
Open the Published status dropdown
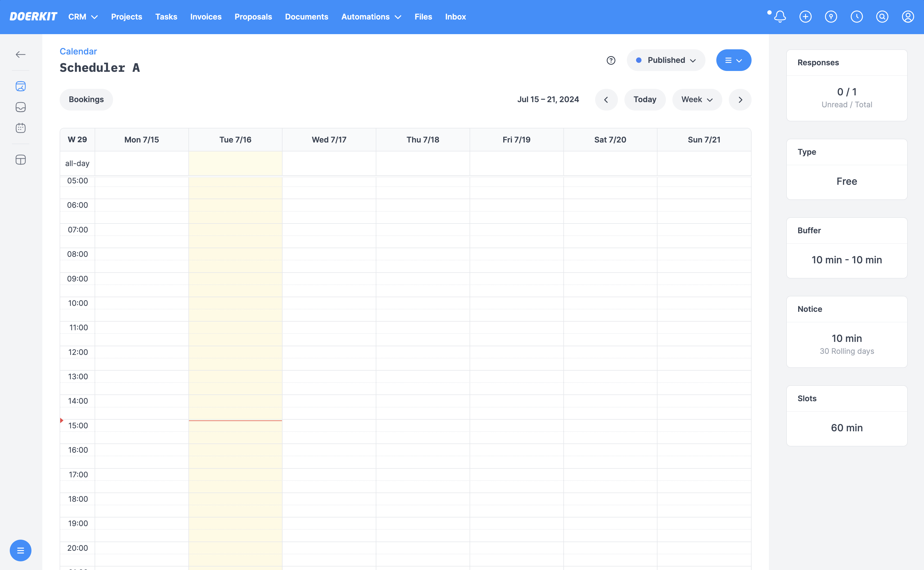(x=666, y=60)
